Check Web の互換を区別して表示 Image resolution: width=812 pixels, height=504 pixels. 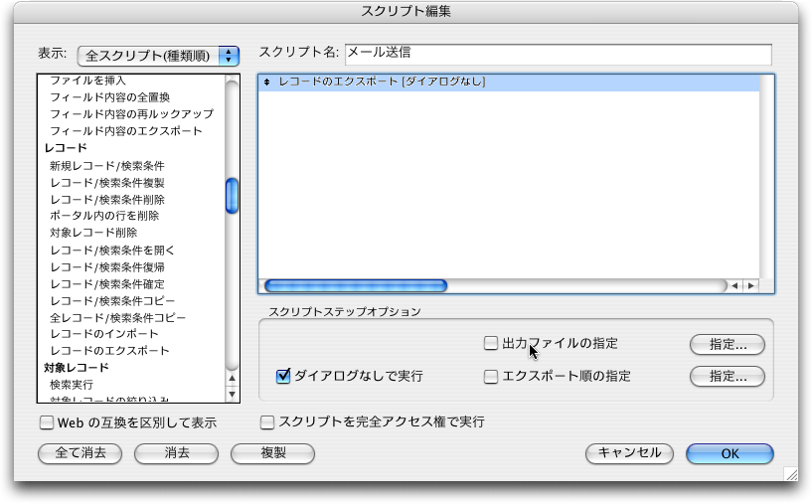47,422
